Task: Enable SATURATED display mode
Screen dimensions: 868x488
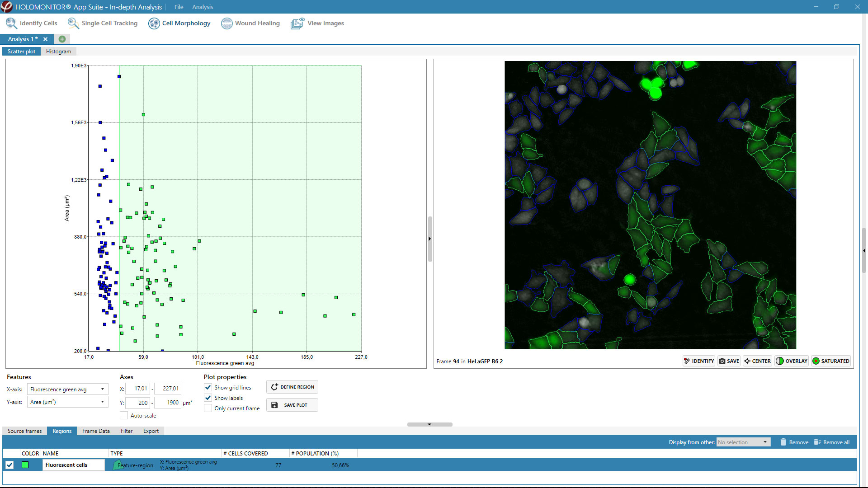Action: (x=830, y=361)
